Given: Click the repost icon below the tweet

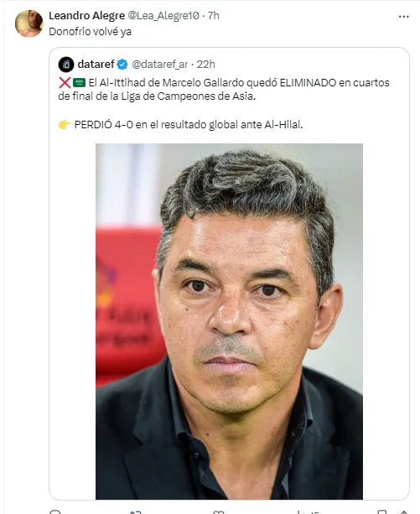Looking at the screenshot, I should tap(135, 512).
